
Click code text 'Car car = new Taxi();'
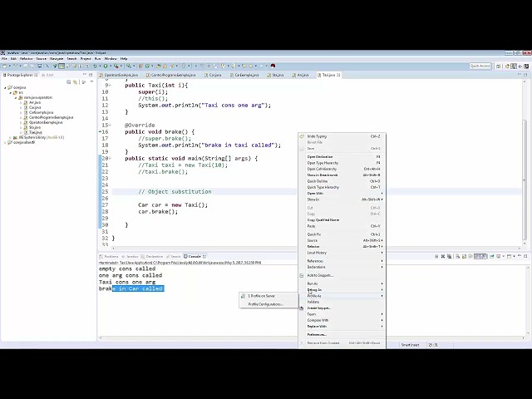tap(173, 205)
